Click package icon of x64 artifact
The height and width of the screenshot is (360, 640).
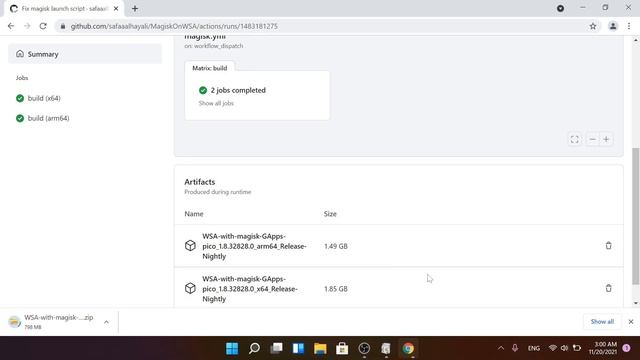pyautogui.click(x=190, y=288)
